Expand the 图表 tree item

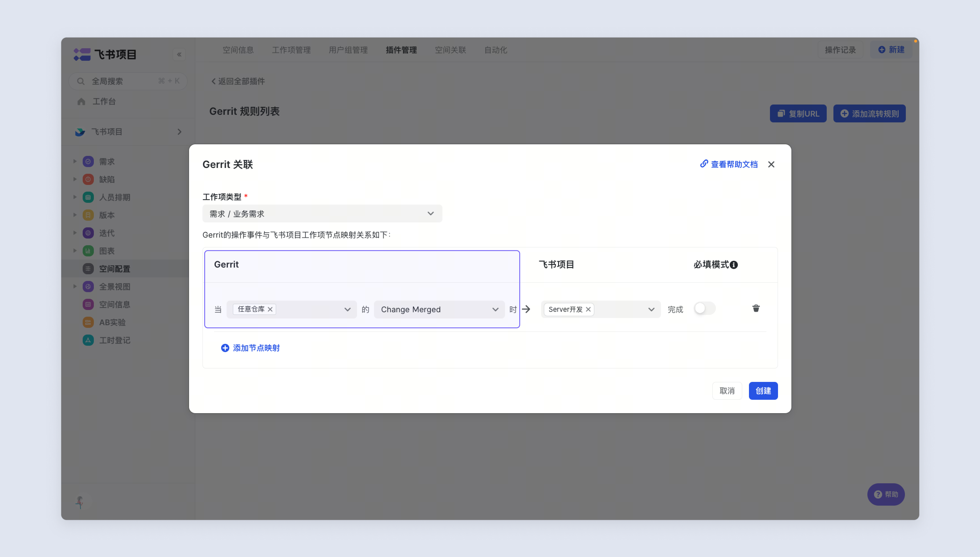[75, 251]
